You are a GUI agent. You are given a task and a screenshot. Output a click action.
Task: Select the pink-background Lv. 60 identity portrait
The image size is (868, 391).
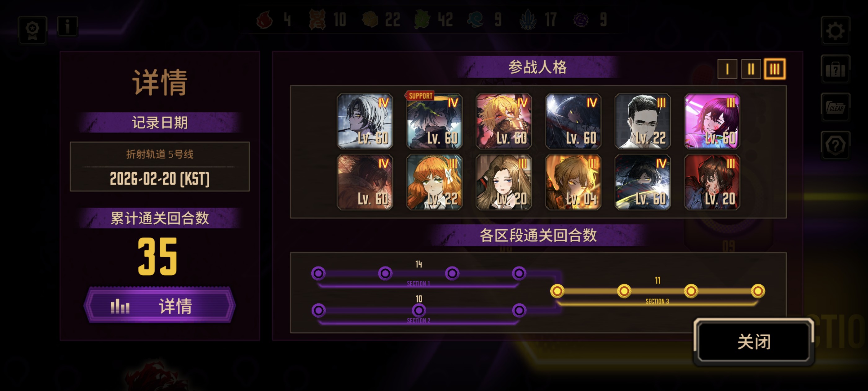pos(712,121)
